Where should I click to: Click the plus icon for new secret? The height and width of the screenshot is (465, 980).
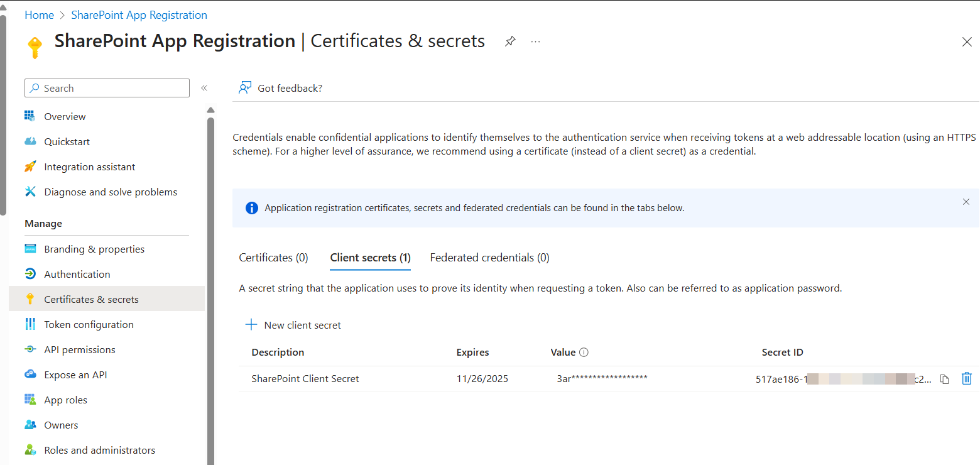pos(251,325)
